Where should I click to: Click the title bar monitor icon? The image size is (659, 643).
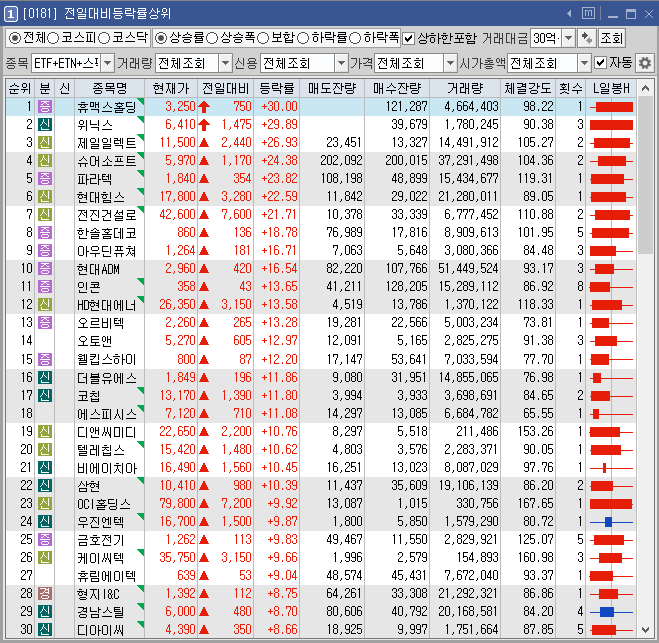pyautogui.click(x=588, y=13)
